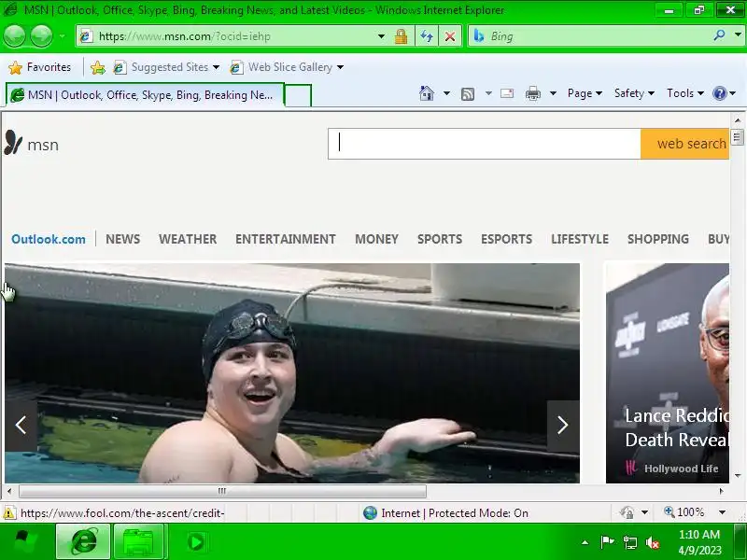Expand the Home button dropdown arrow

(446, 93)
